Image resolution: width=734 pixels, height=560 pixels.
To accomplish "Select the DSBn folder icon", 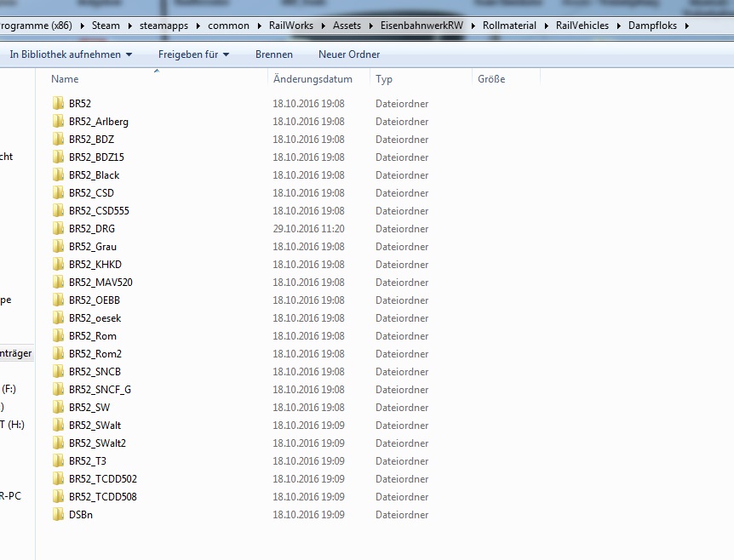I will tap(58, 514).
